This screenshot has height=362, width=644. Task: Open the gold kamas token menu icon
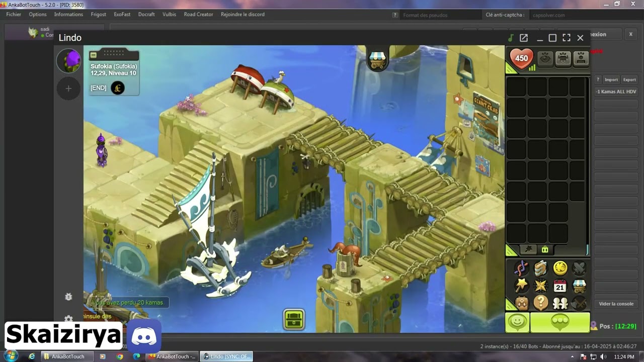pyautogui.click(x=560, y=268)
